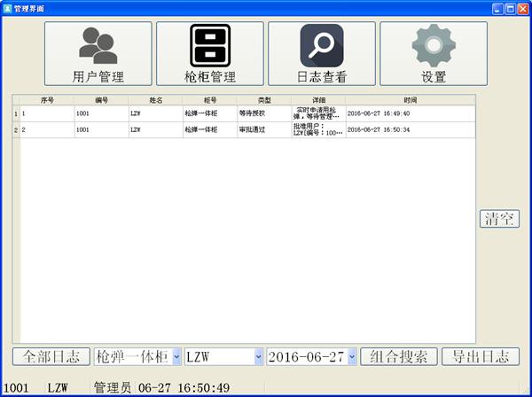Open the 2016-06-27 date dropdown
The height and width of the screenshot is (397, 532).
click(x=352, y=356)
